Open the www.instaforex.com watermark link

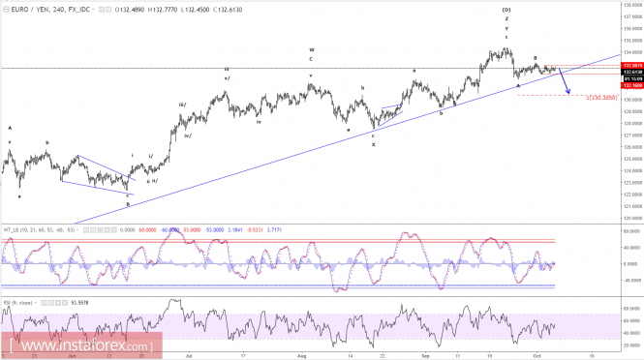coord(81,345)
